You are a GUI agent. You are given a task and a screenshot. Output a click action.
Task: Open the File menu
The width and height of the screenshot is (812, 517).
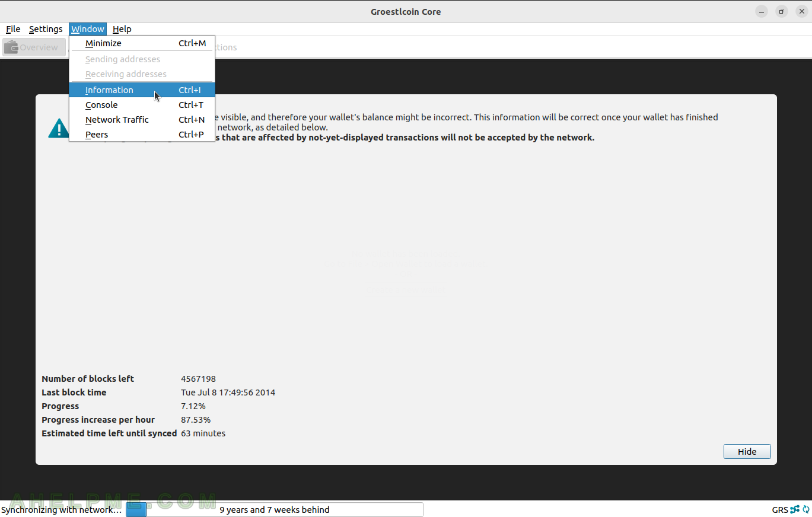(x=13, y=29)
